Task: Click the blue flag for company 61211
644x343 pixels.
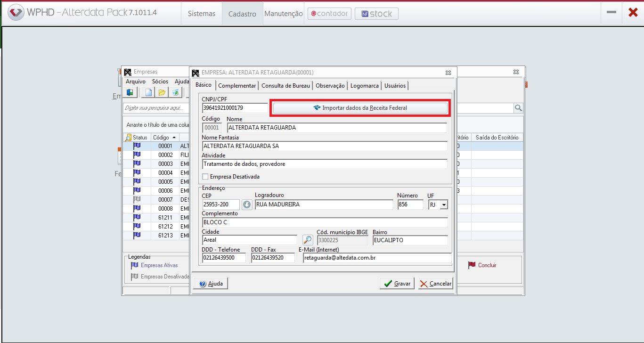Action: coord(137,218)
